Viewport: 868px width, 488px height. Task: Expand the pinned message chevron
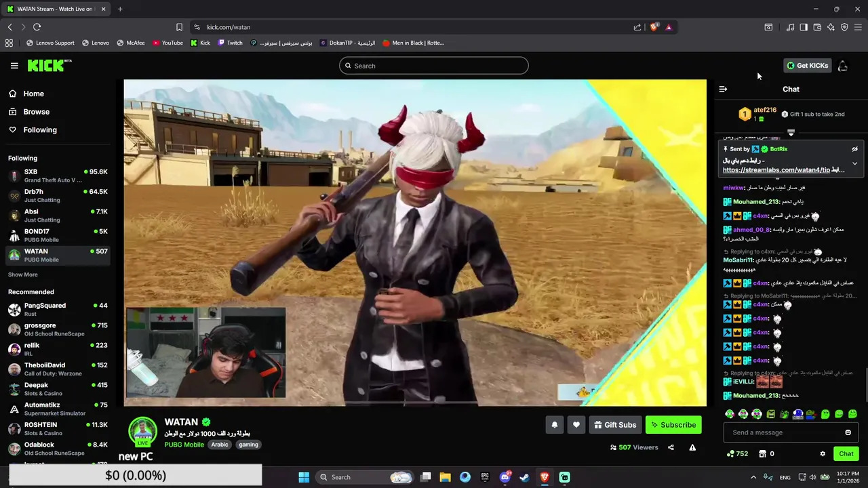(854, 163)
